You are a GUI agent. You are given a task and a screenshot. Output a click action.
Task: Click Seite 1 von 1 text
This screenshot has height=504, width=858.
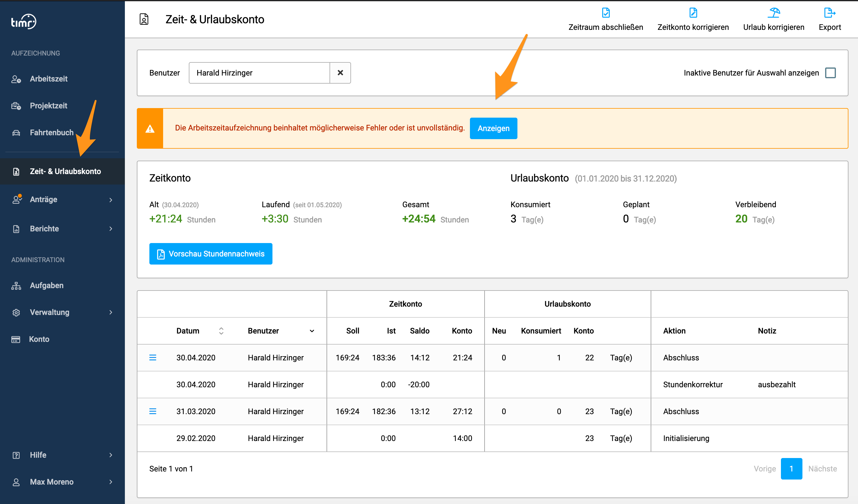(x=171, y=469)
